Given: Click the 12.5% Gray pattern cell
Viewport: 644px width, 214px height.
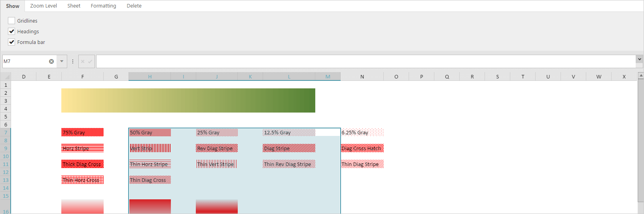Looking at the screenshot, I should [x=289, y=132].
